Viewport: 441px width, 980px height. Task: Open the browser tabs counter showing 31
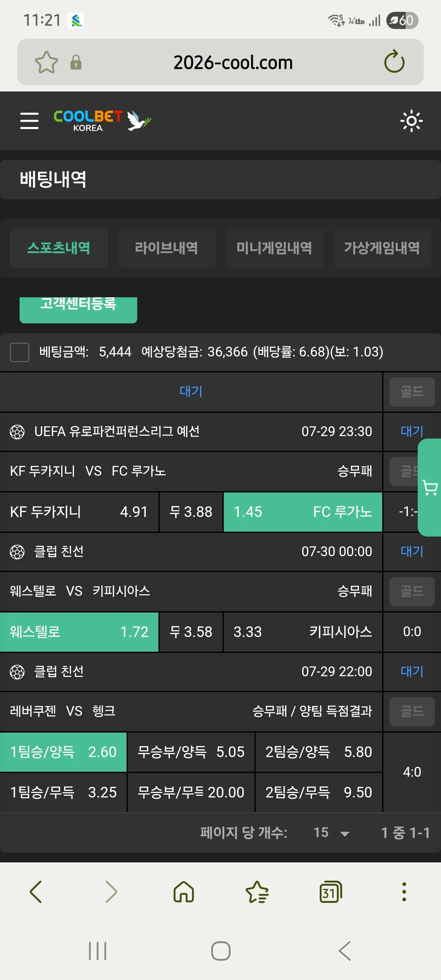coord(330,892)
